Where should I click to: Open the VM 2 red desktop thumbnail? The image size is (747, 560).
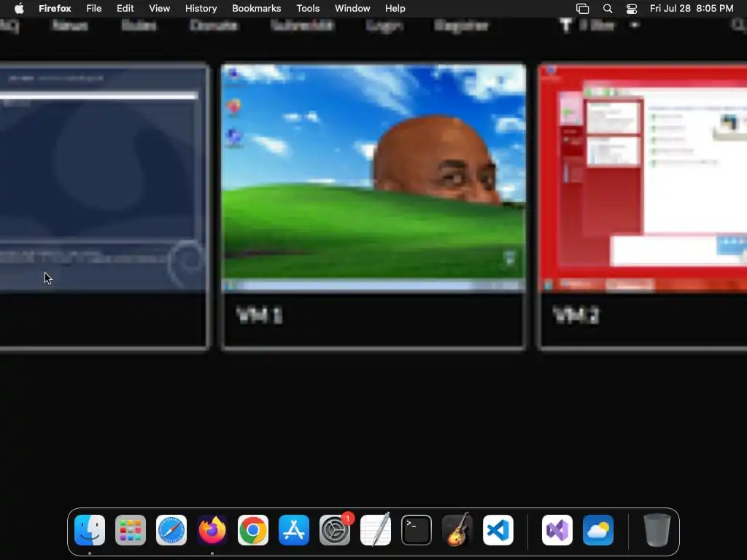point(643,178)
